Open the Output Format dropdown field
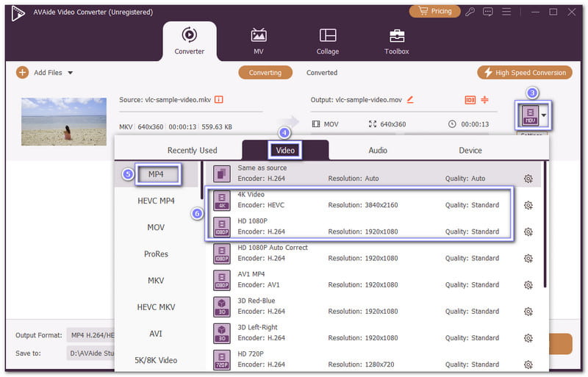This screenshot has width=588, height=377. click(x=90, y=335)
